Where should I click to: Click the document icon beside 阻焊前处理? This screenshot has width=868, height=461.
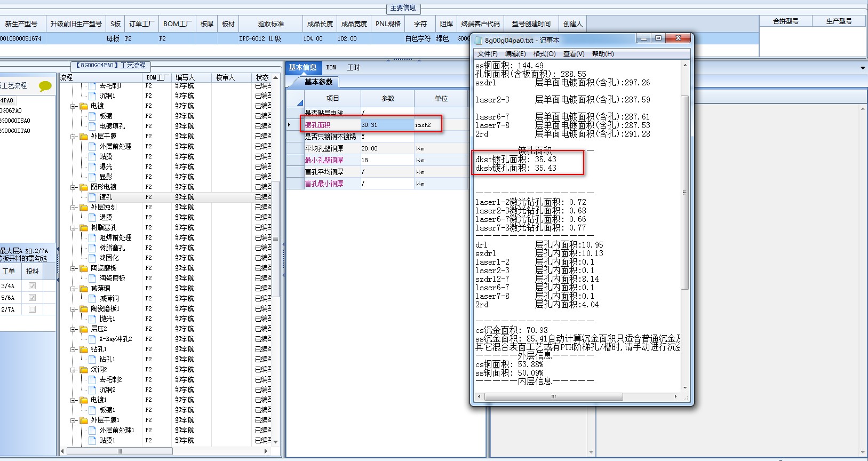(x=92, y=238)
